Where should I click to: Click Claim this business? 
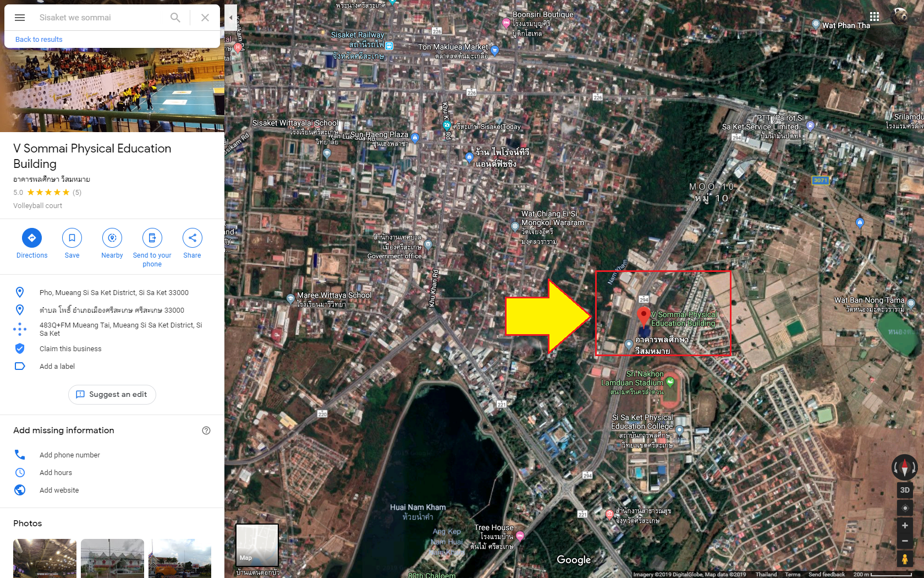coord(70,349)
